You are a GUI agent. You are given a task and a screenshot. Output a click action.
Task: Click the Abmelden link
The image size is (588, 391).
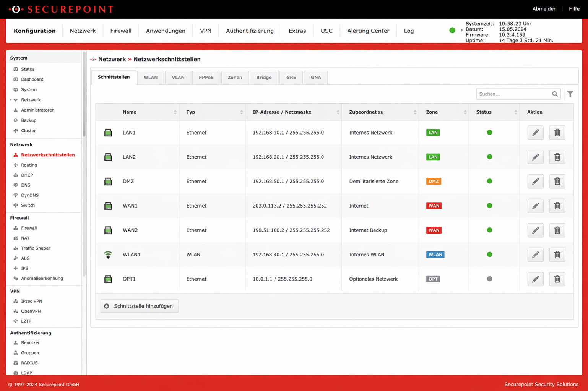coord(544,9)
